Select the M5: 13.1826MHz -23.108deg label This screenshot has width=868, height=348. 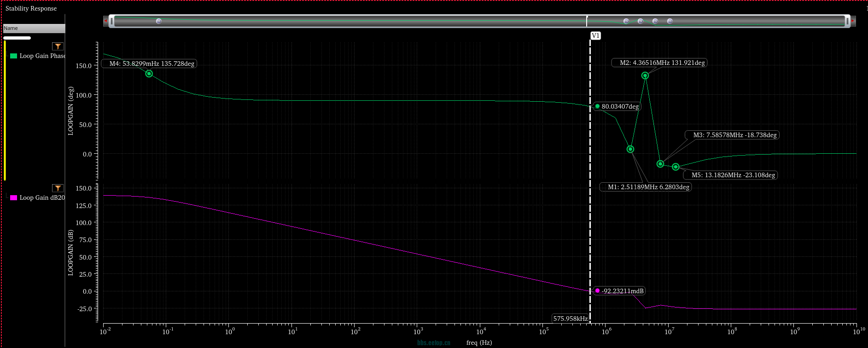(731, 175)
